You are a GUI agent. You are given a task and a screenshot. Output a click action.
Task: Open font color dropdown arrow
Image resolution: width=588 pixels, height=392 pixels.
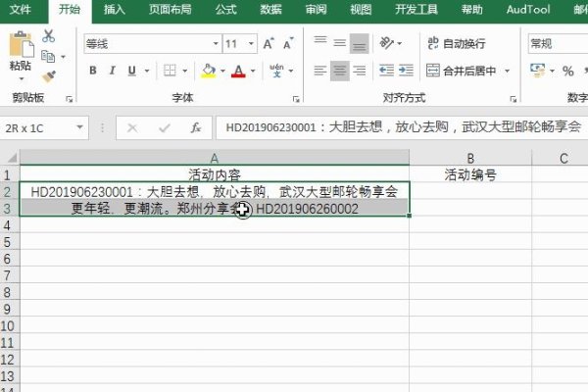coord(253,71)
